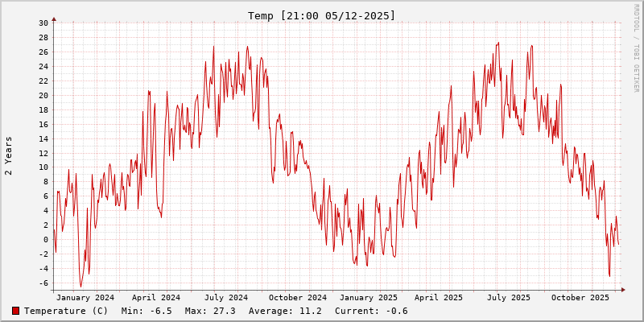Select the Temperature (C) legend label

point(66,311)
